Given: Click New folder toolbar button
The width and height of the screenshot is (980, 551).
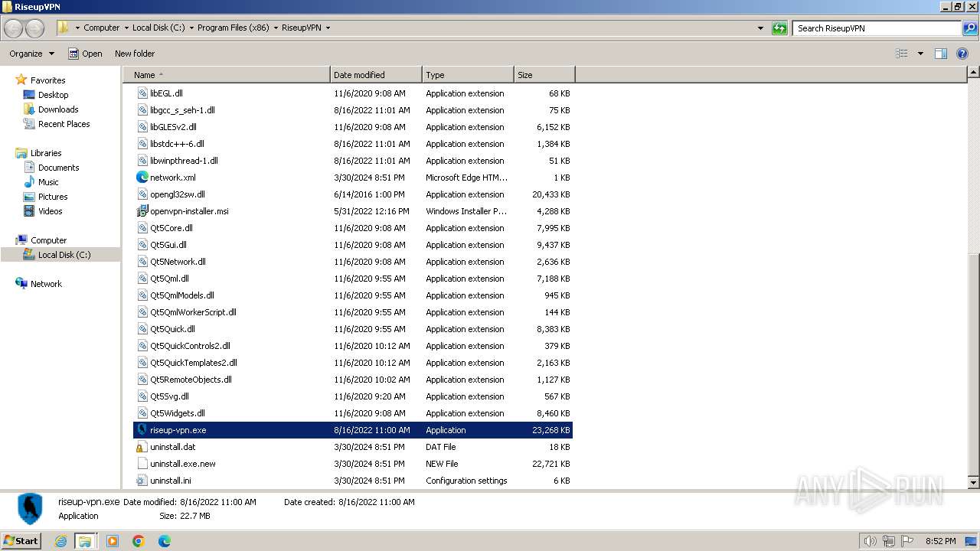Looking at the screenshot, I should [x=135, y=54].
